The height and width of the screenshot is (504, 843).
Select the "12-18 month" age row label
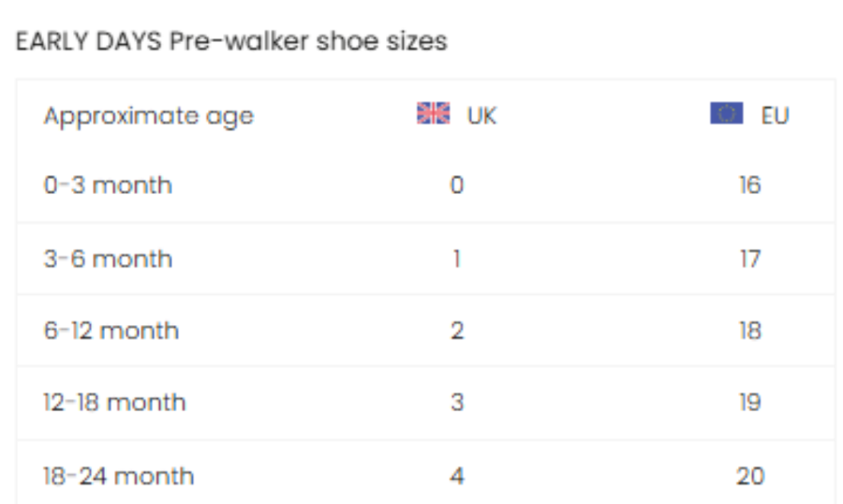point(114,403)
